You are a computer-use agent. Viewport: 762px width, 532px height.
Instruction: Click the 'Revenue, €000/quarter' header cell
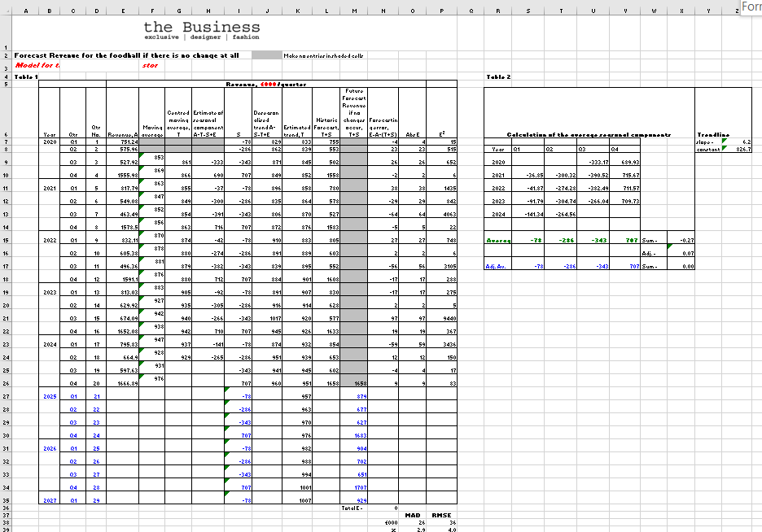(x=266, y=85)
